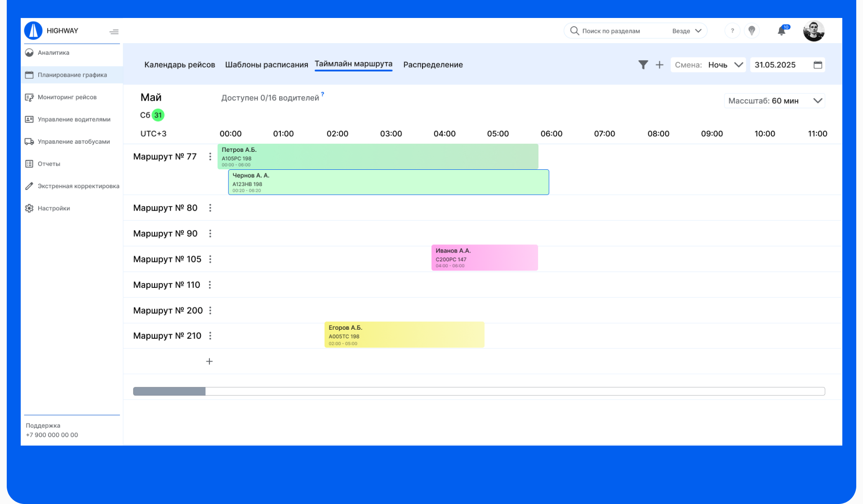Screen dimensions: 863x504
Task: Open three-dot menu for Маршрут № 77
Action: point(210,156)
